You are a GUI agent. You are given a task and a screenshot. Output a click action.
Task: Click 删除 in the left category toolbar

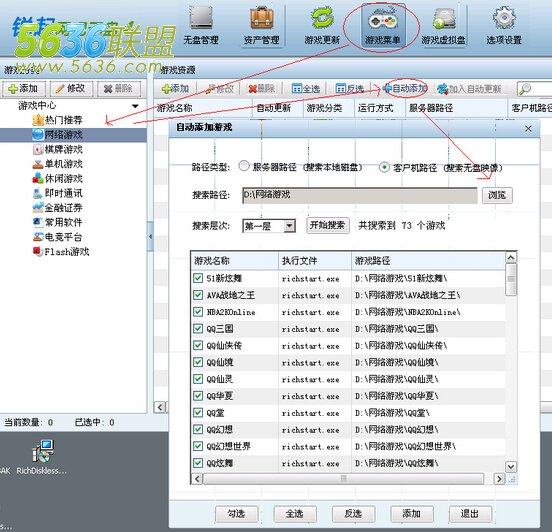(x=119, y=89)
